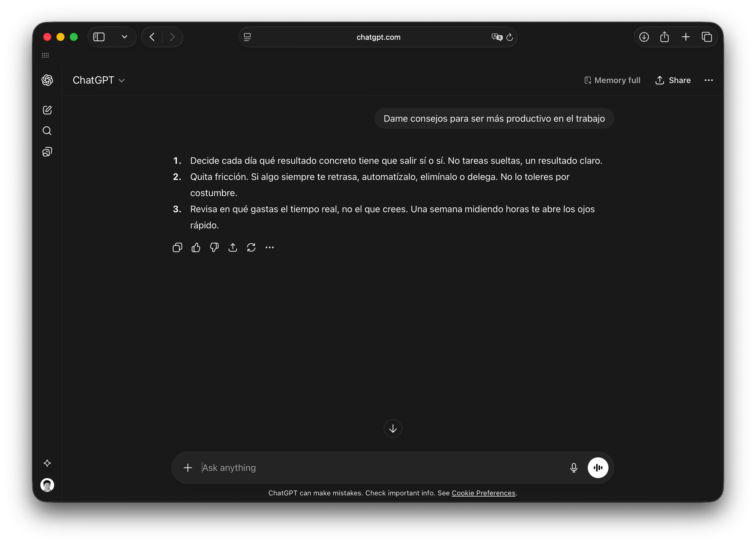Open chat search with the magnifier icon
This screenshot has width=756, height=545.
pyautogui.click(x=47, y=131)
